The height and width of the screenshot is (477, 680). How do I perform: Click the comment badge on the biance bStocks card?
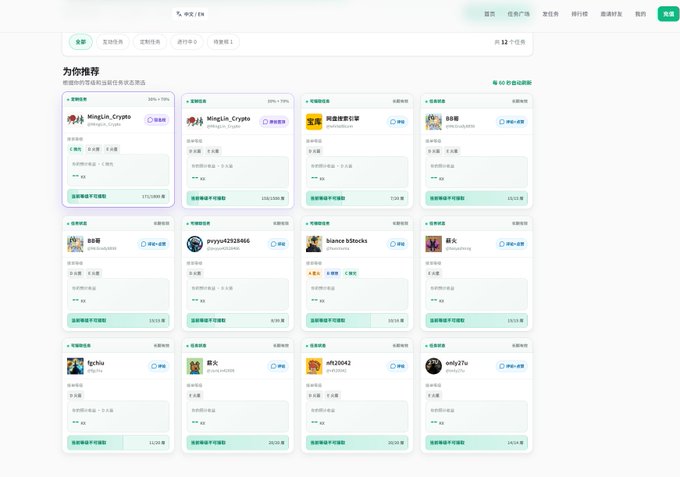click(397, 244)
